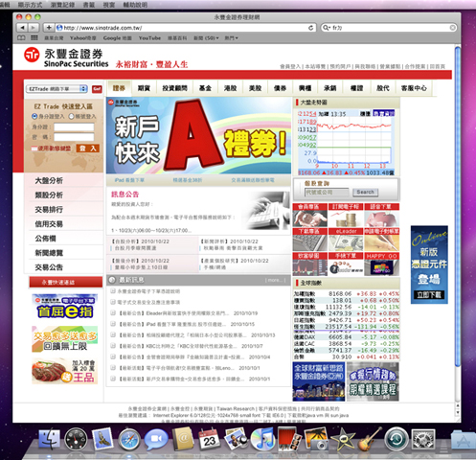
Task: Open iChat camera bubble in Dock
Action: pyautogui.click(x=156, y=439)
